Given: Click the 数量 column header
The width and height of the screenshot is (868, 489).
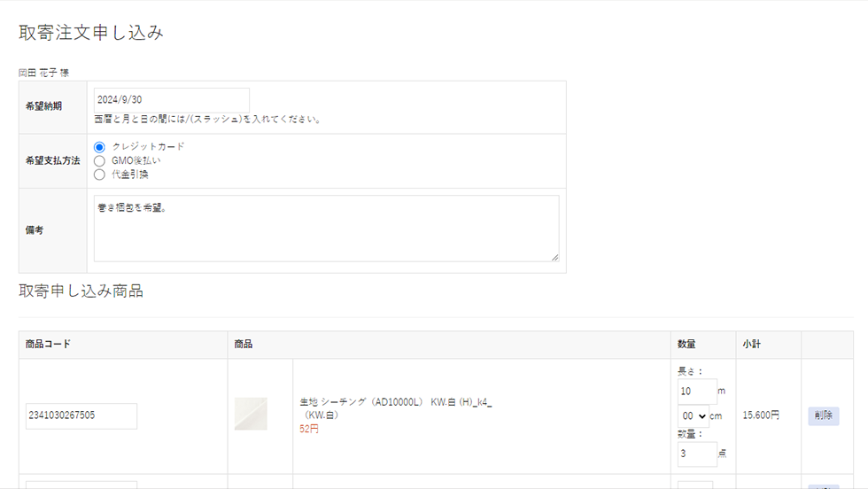Looking at the screenshot, I should (x=686, y=345).
